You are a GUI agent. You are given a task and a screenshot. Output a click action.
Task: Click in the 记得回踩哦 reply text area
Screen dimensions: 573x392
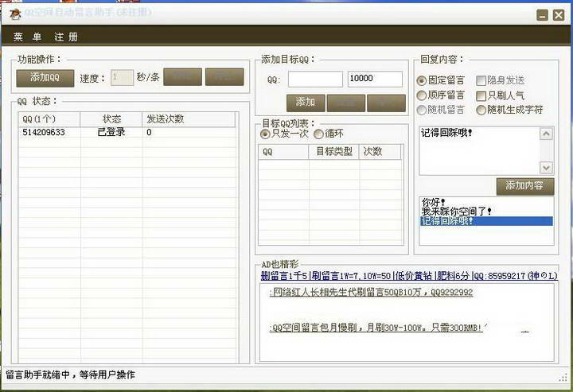tap(479, 151)
